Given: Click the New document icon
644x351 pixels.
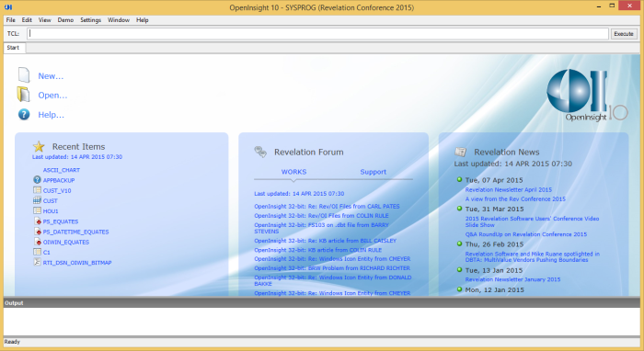Looking at the screenshot, I should [x=24, y=75].
